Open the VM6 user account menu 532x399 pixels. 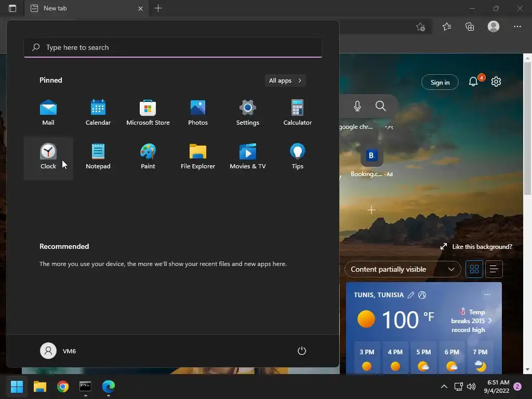pos(58,351)
